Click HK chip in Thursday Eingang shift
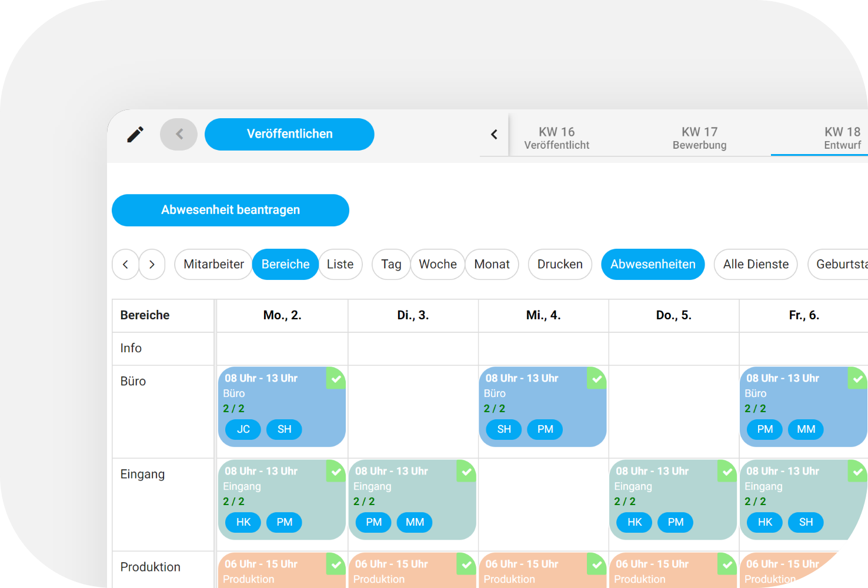The width and height of the screenshot is (868, 588). 635,522
